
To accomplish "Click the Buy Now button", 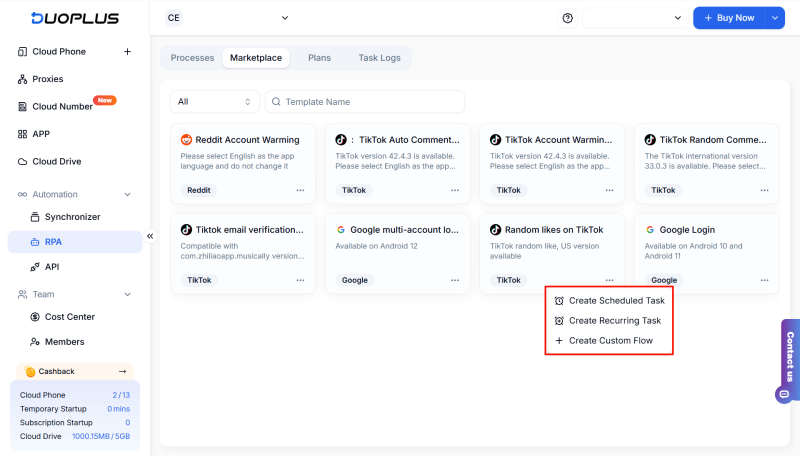I will tap(728, 18).
